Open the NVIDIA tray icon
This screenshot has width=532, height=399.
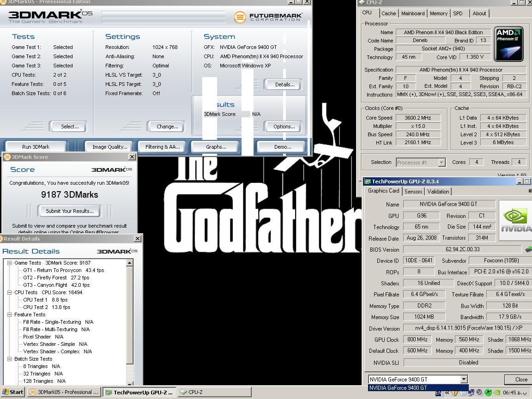click(496, 393)
